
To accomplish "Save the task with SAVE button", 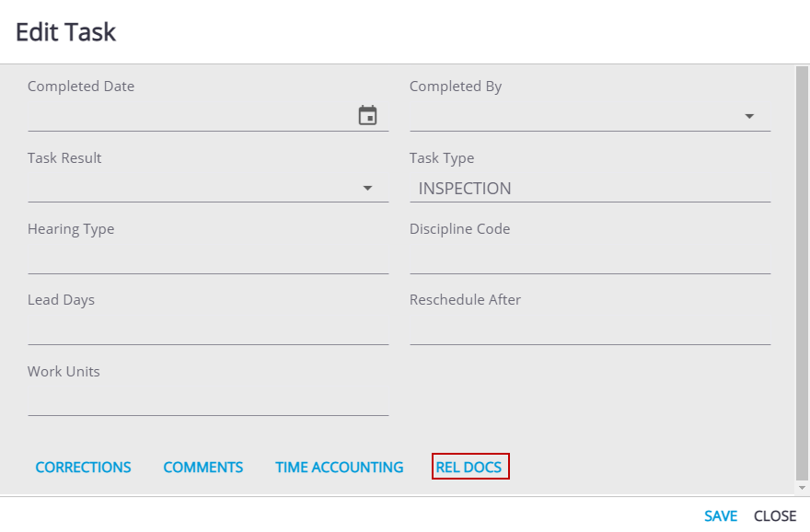I will click(721, 516).
